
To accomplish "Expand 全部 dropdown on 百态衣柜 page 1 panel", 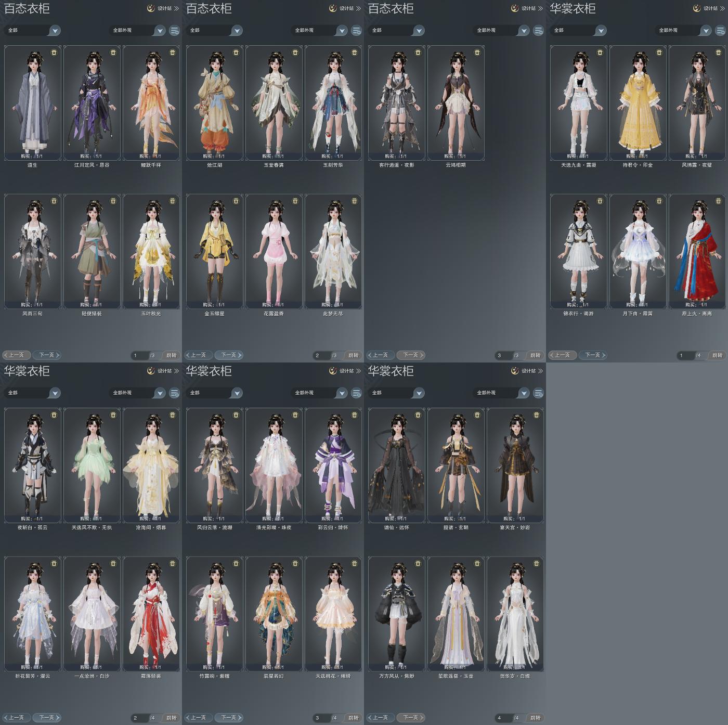I will click(x=32, y=31).
